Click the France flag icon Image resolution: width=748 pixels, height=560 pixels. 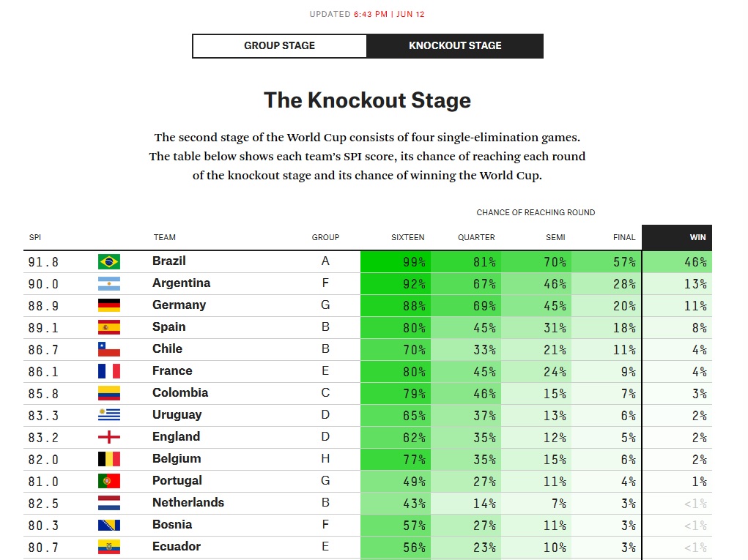click(108, 371)
